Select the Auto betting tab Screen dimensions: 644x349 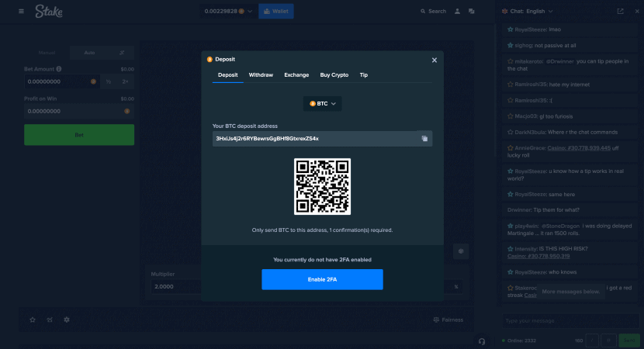pos(89,53)
